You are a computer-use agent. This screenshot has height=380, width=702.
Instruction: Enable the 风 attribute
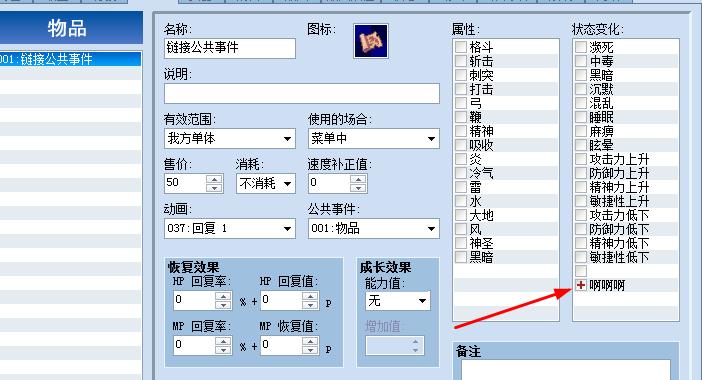pyautogui.click(x=461, y=229)
